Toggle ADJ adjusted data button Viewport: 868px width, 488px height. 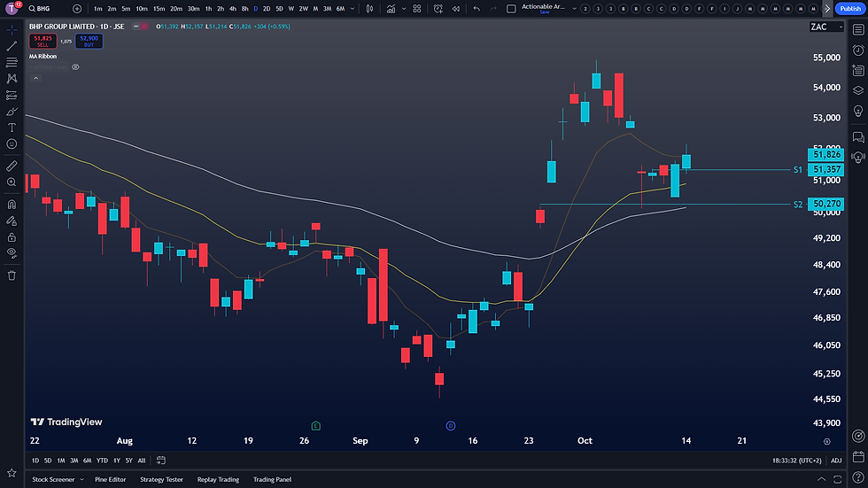pyautogui.click(x=836, y=461)
